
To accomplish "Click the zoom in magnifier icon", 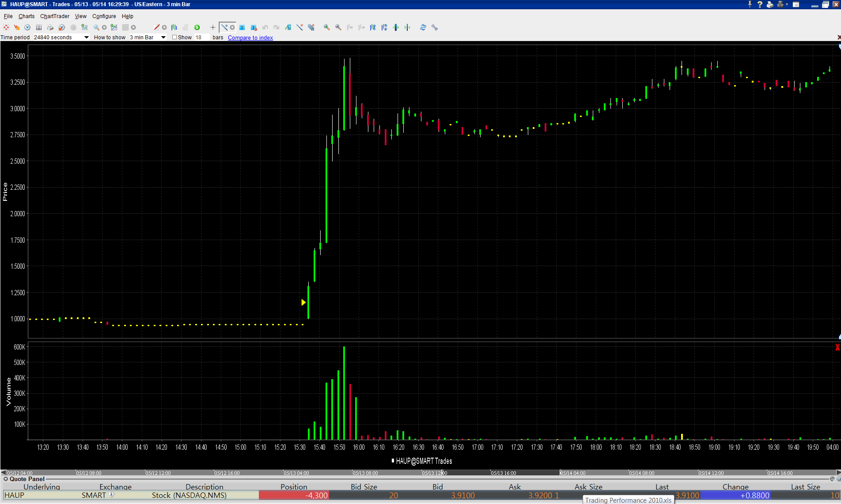I will point(326,27).
